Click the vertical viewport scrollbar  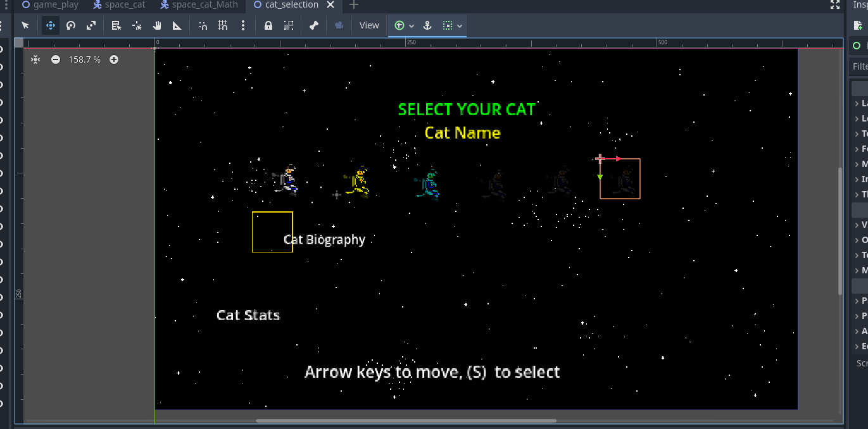pyautogui.click(x=841, y=230)
